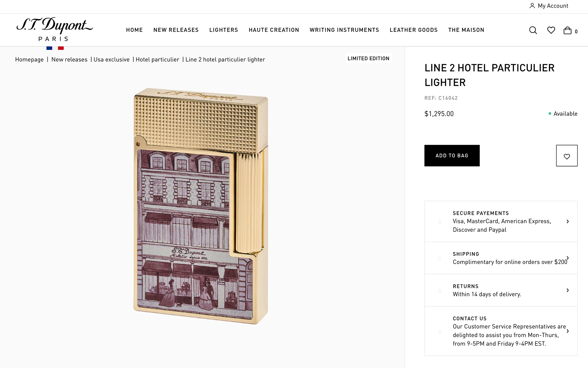Open Writing Instruments menu item
The width and height of the screenshot is (588, 368).
pyautogui.click(x=344, y=30)
